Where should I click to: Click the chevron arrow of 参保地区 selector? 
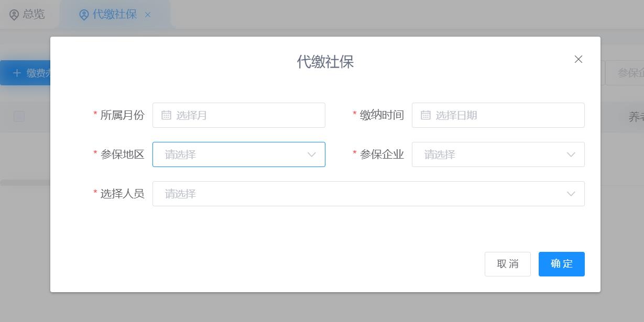point(312,154)
